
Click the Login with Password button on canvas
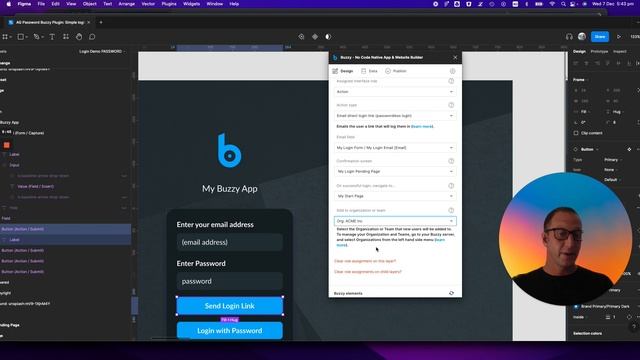pos(230,331)
